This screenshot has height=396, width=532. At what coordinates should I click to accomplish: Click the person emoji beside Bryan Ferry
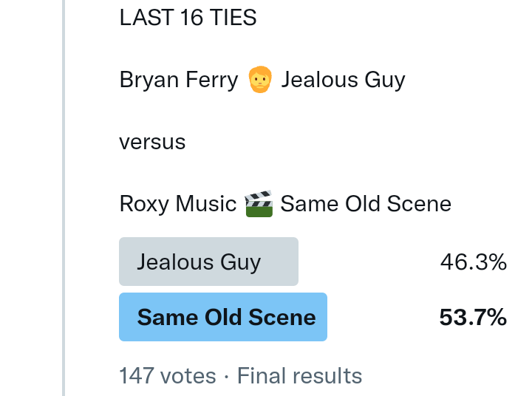tap(259, 79)
